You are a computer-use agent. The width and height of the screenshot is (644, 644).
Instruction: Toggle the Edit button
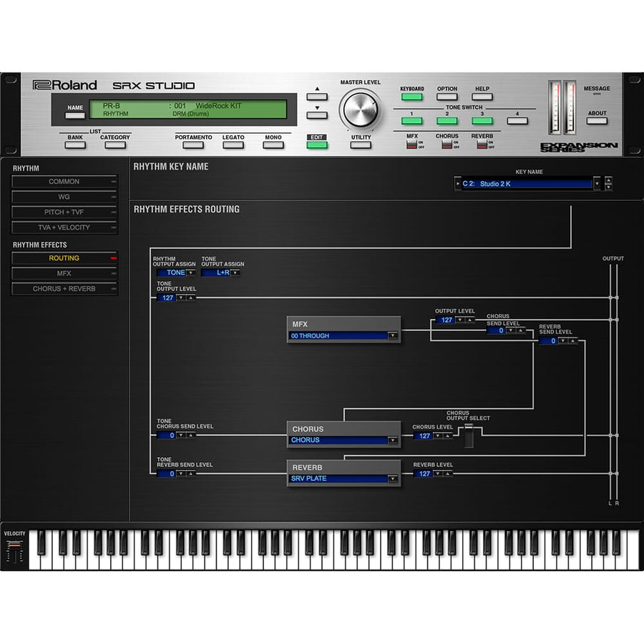tap(317, 145)
